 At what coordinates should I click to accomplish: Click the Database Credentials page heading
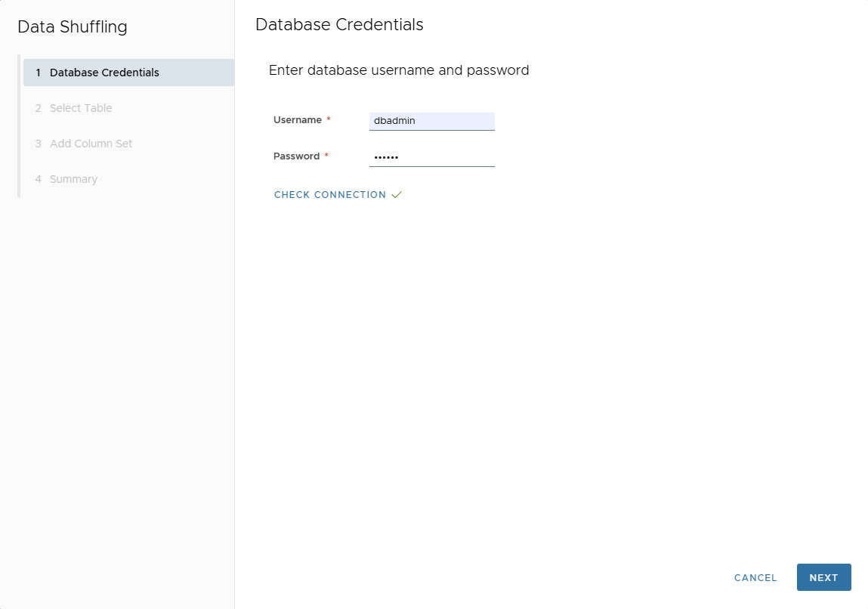pyautogui.click(x=339, y=24)
